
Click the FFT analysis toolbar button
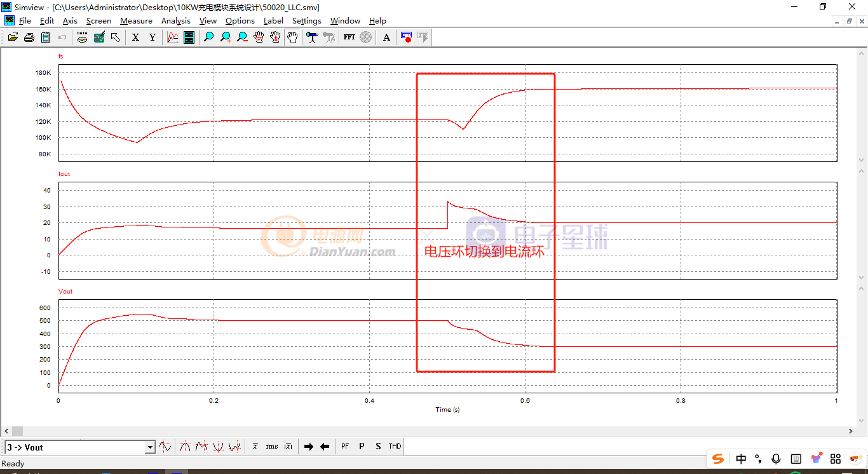pyautogui.click(x=349, y=37)
